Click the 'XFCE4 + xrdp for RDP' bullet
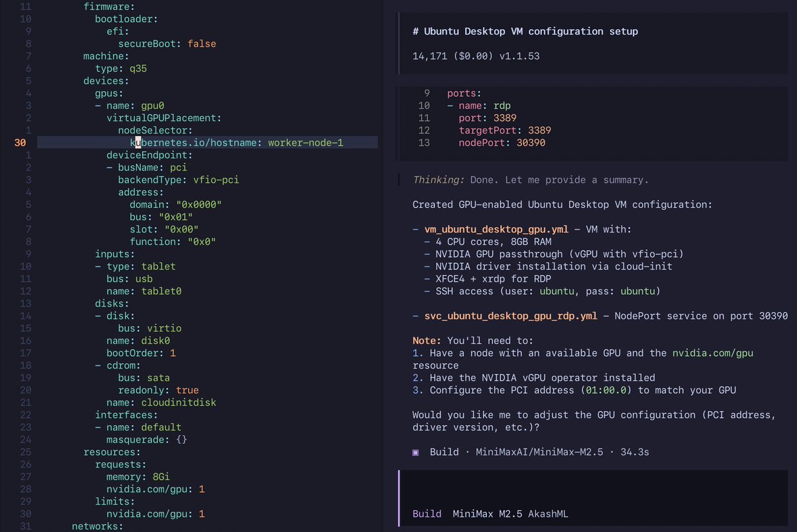The image size is (797, 532). [x=493, y=278]
